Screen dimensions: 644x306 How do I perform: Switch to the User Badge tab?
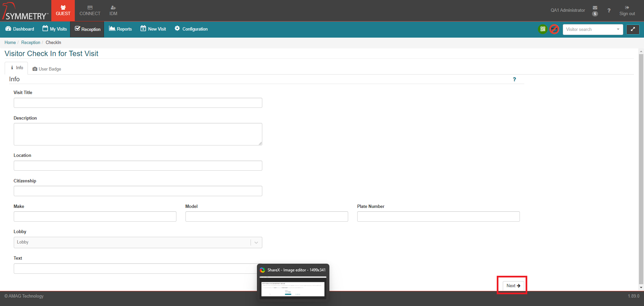[47, 69]
